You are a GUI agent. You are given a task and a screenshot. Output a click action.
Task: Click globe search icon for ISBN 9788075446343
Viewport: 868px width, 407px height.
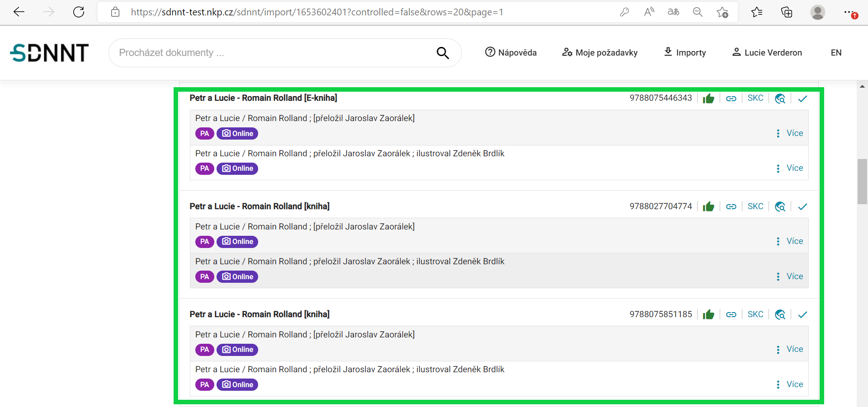coord(780,98)
